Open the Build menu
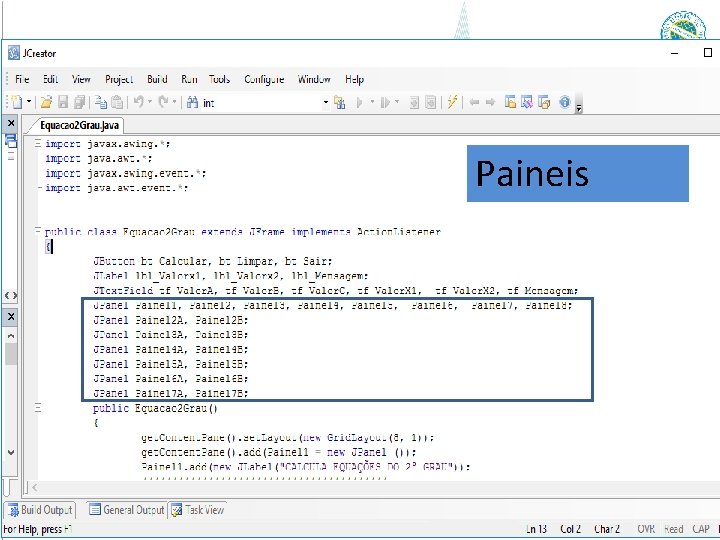This screenshot has width=720, height=540. tap(157, 79)
